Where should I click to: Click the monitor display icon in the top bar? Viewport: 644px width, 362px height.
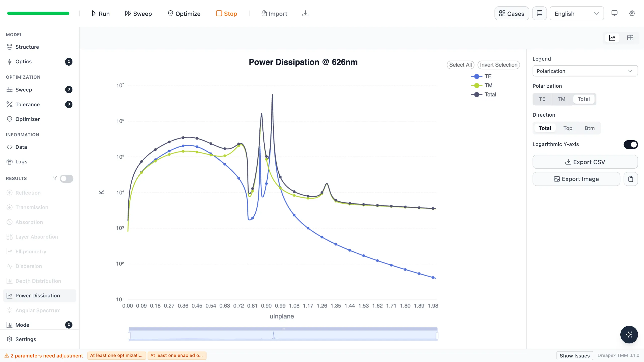pos(614,14)
